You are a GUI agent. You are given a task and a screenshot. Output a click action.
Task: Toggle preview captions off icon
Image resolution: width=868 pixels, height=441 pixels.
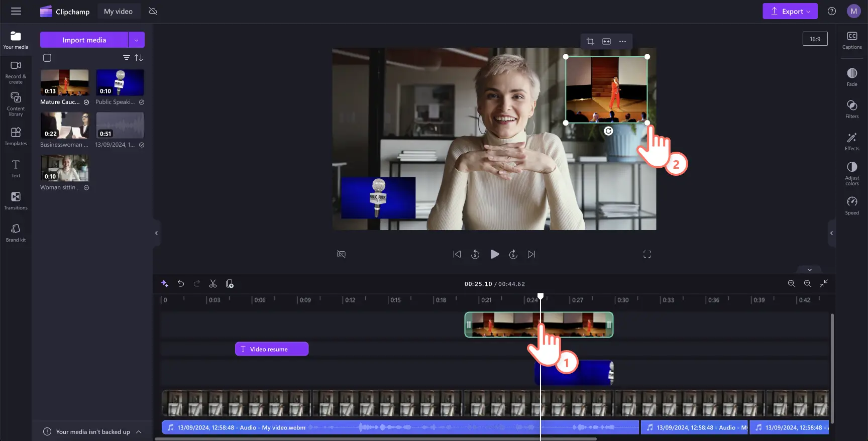(x=341, y=254)
